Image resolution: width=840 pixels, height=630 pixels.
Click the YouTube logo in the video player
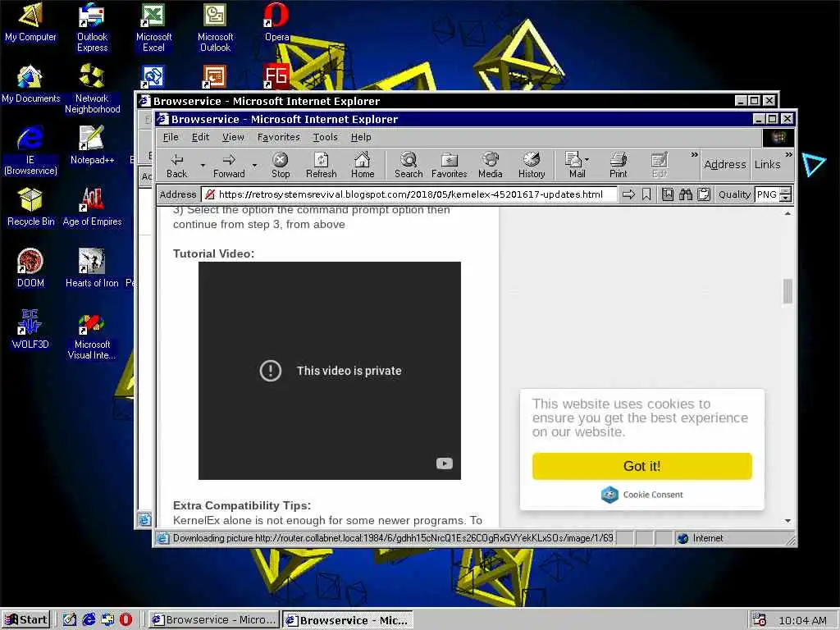444,463
